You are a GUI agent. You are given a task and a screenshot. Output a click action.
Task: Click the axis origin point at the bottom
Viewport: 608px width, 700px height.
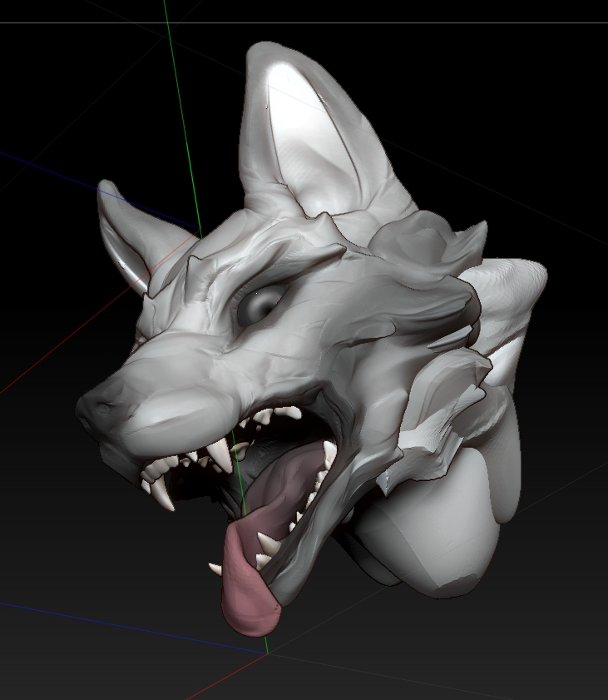pos(267,653)
